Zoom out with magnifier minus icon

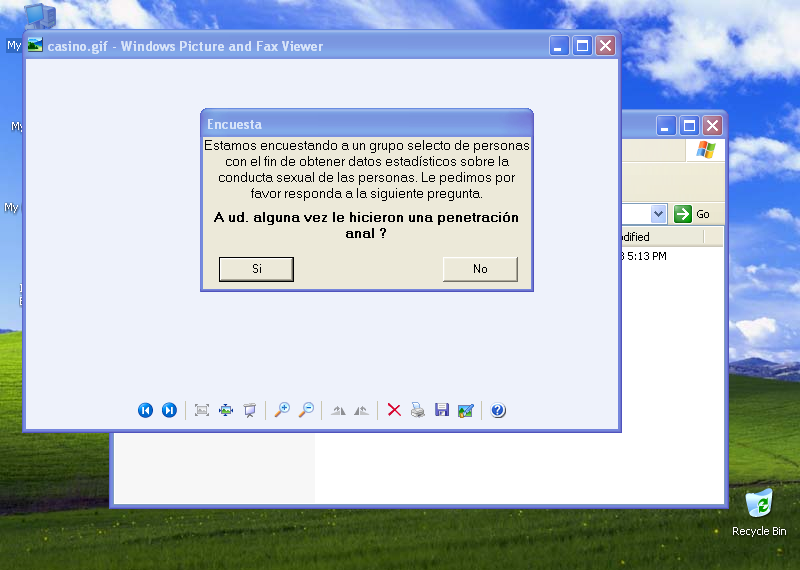306,410
